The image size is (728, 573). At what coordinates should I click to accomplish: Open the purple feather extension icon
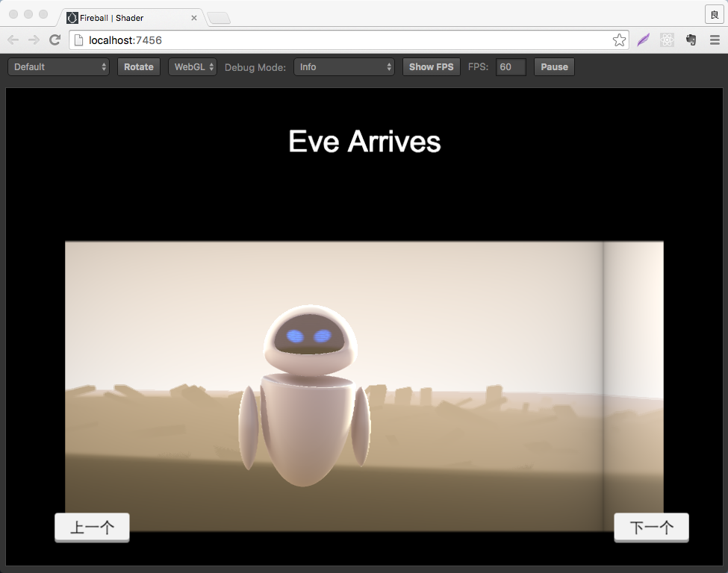pyautogui.click(x=643, y=40)
